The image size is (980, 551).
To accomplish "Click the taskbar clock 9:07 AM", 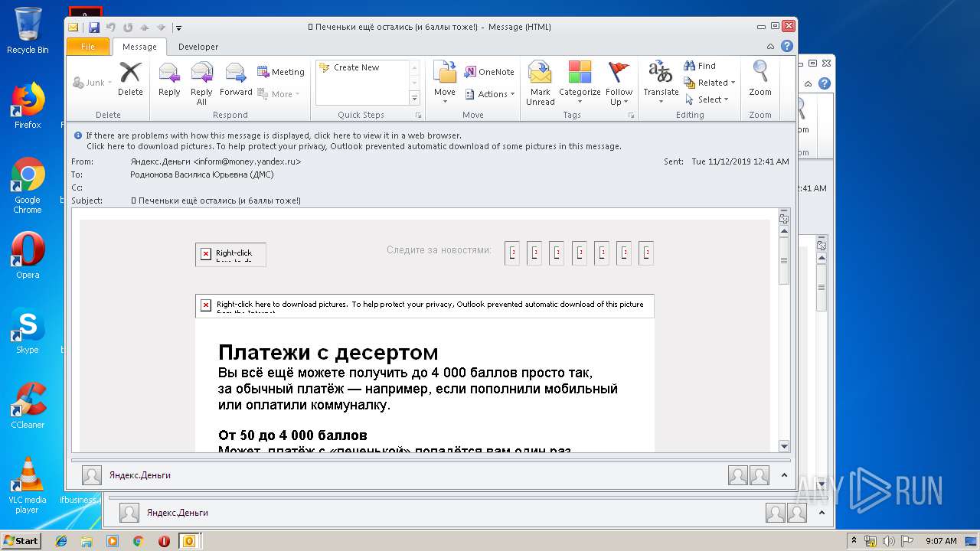I will pyautogui.click(x=941, y=541).
